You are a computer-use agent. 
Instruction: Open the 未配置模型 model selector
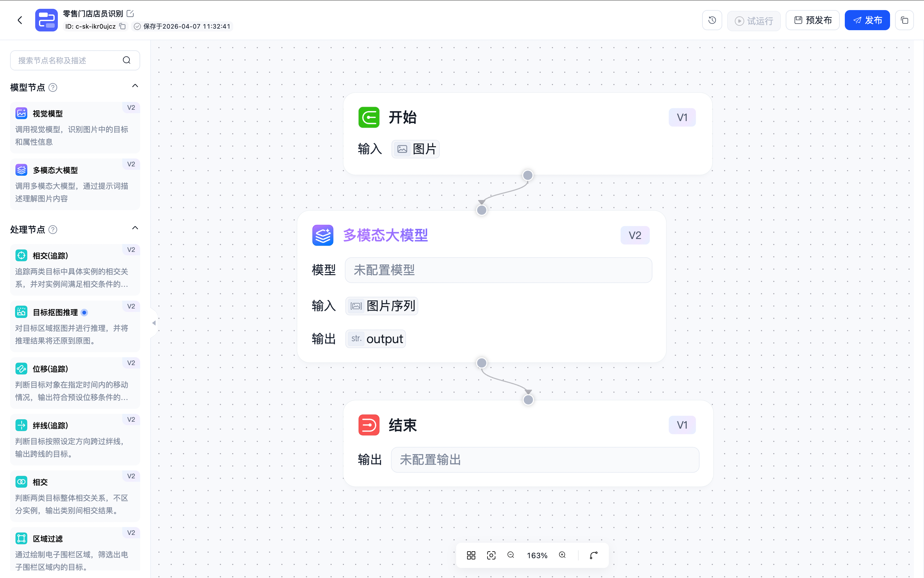[x=498, y=270]
